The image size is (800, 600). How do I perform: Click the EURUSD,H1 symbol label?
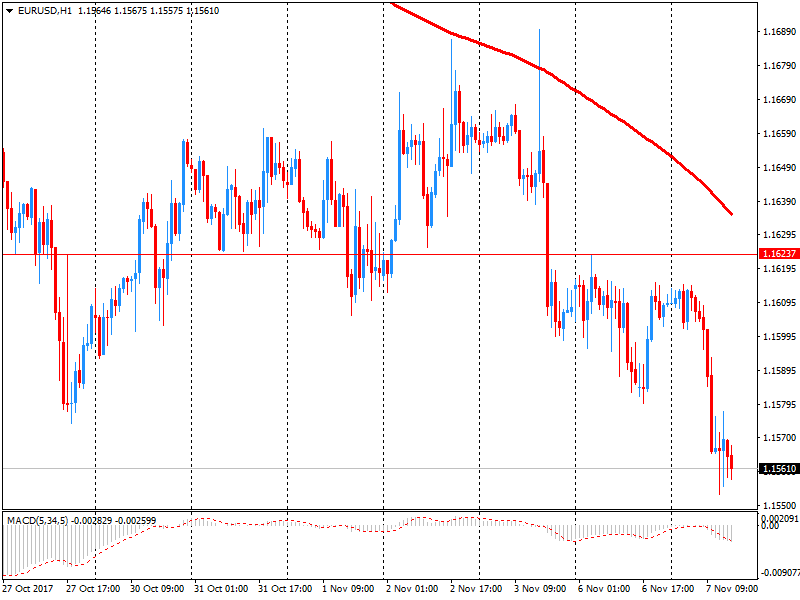tap(45, 11)
